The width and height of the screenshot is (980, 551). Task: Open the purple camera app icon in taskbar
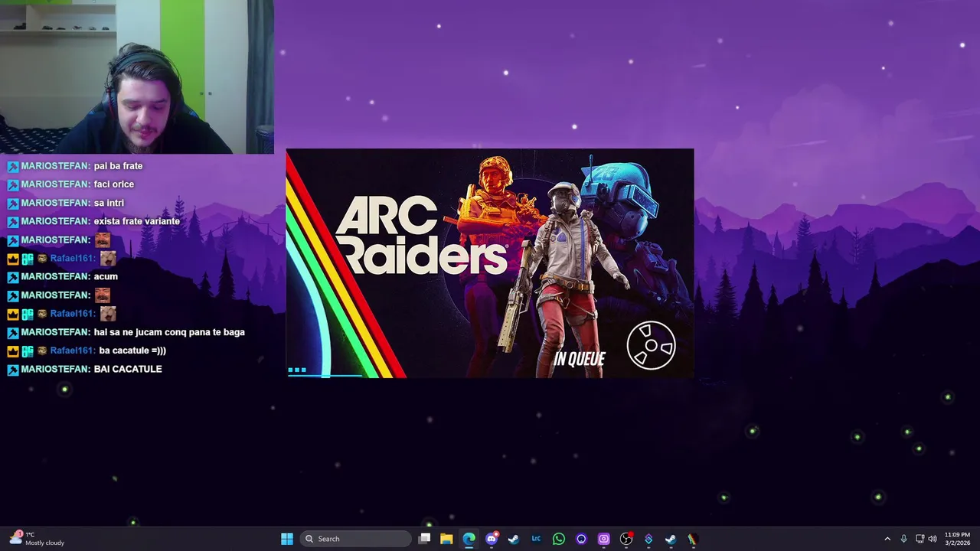(603, 539)
